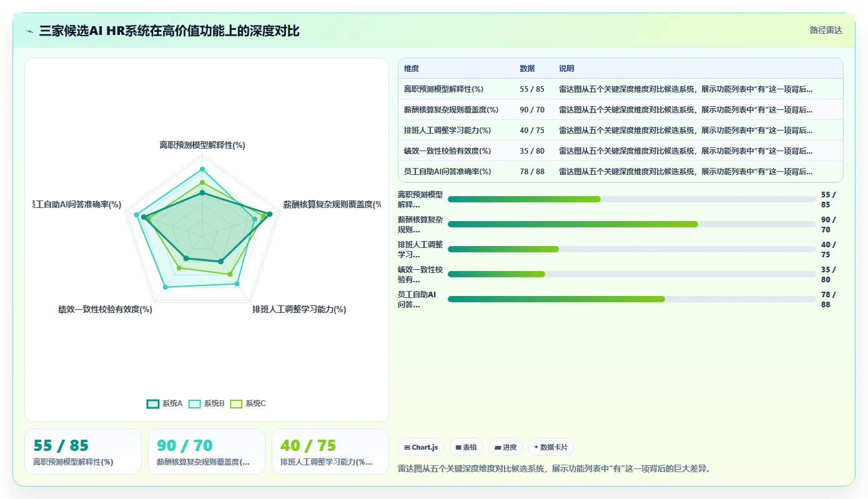Viewport: 868px width, 499px height.
Task: Click 数据 column header
Action: [527, 69]
